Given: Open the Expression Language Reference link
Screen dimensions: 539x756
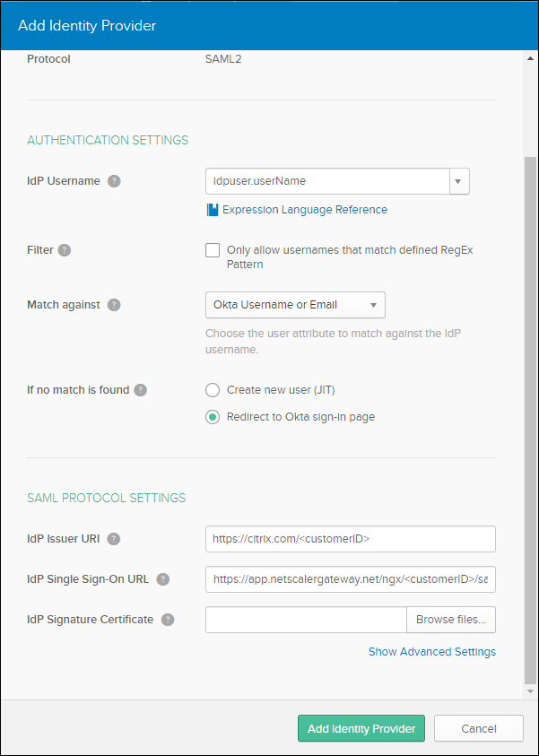Looking at the screenshot, I should (305, 210).
